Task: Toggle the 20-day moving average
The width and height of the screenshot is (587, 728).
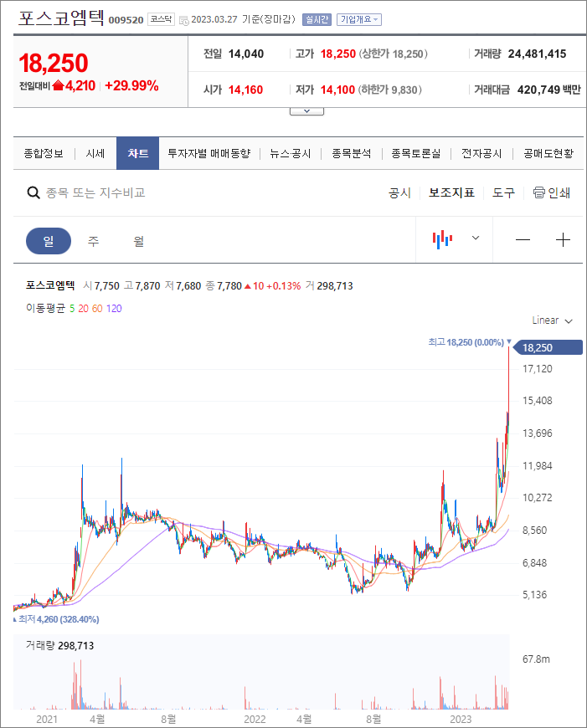Action: click(x=83, y=308)
